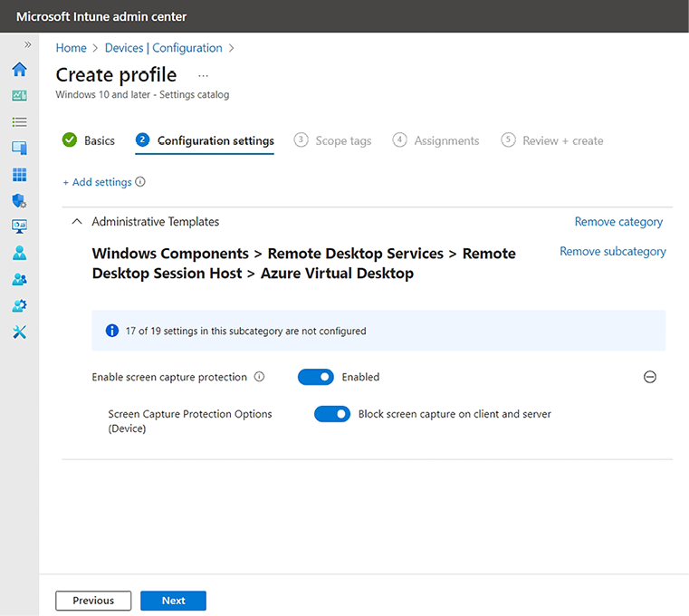
Task: Click the Home icon in sidebar
Action: click(19, 70)
